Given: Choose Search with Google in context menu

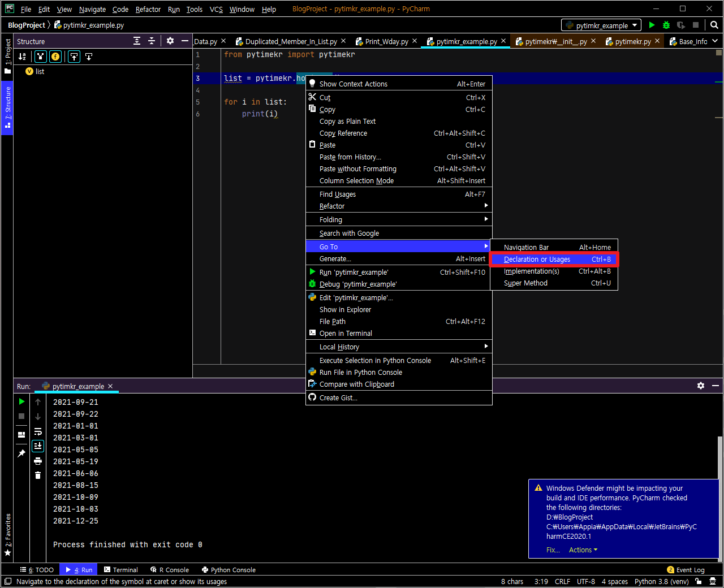Looking at the screenshot, I should [x=399, y=234].
